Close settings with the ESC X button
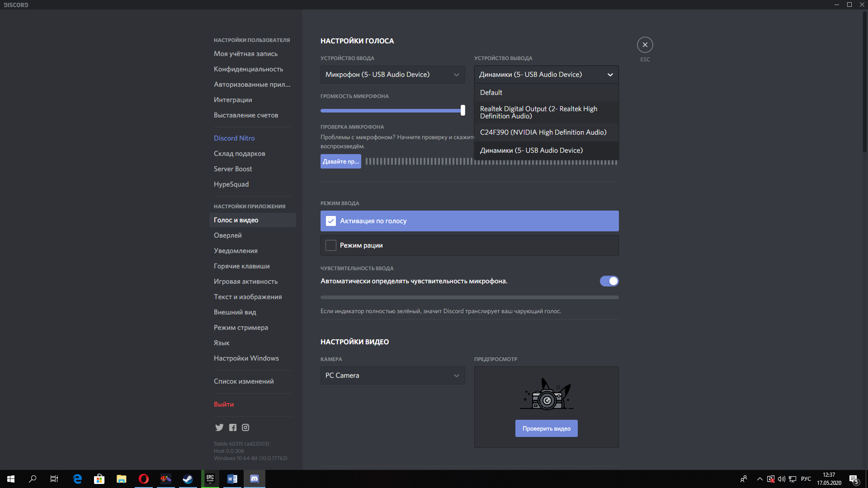The height and width of the screenshot is (488, 868). click(645, 45)
